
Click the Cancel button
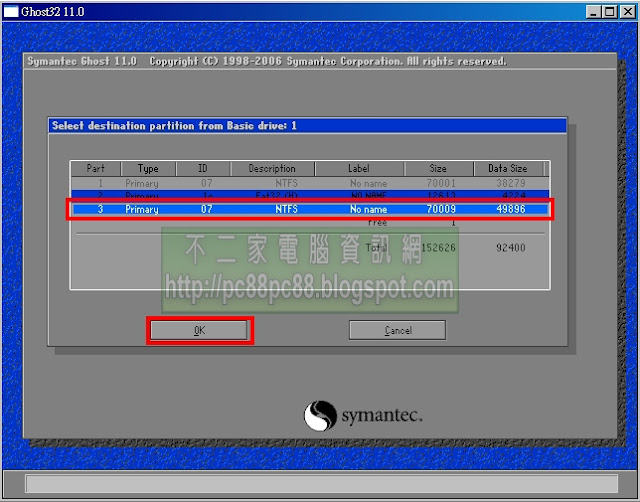pos(397,330)
